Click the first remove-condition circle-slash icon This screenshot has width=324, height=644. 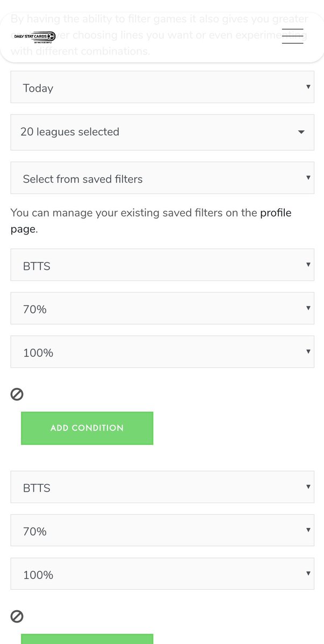(17, 394)
